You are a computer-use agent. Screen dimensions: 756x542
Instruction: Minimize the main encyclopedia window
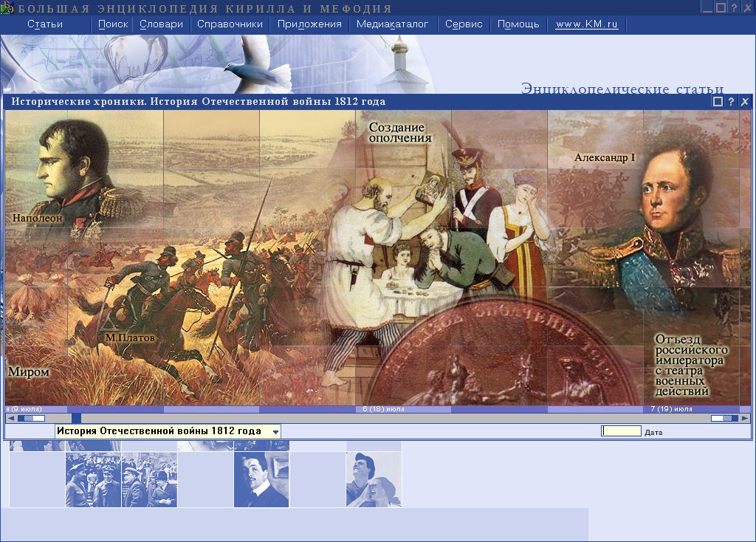[707, 7]
